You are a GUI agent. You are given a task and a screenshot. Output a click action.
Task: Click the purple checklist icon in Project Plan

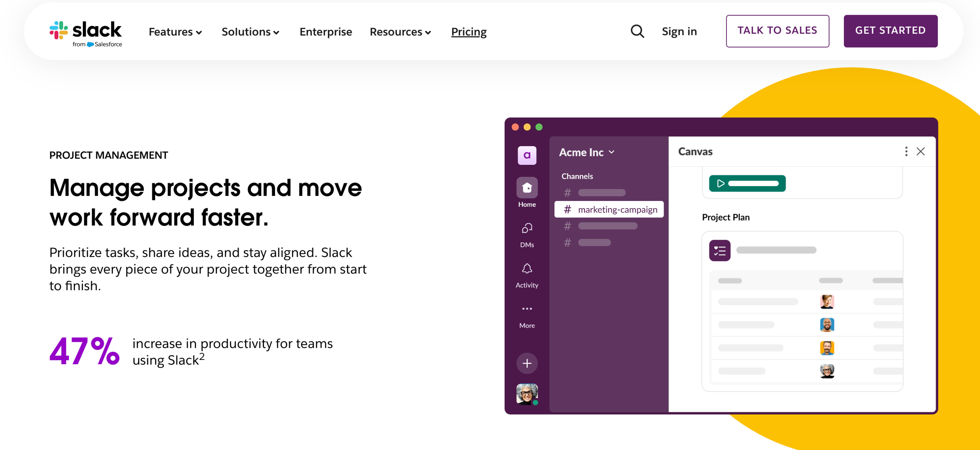pos(719,250)
